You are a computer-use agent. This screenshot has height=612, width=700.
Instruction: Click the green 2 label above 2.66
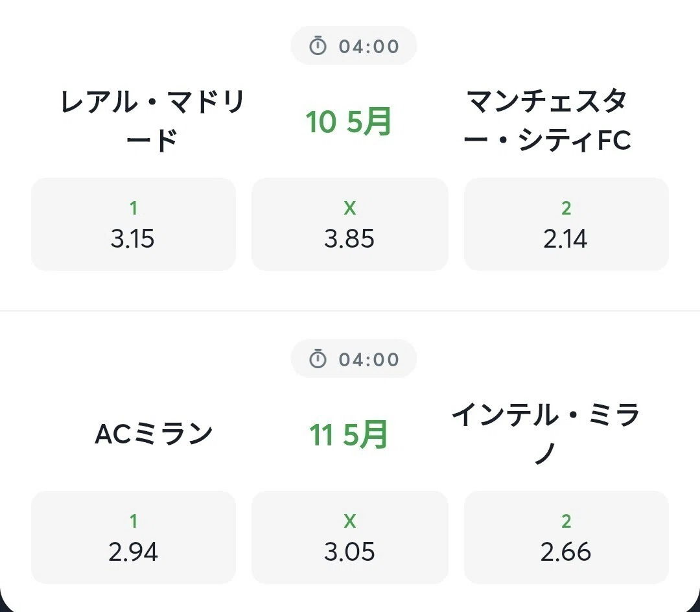tap(566, 521)
